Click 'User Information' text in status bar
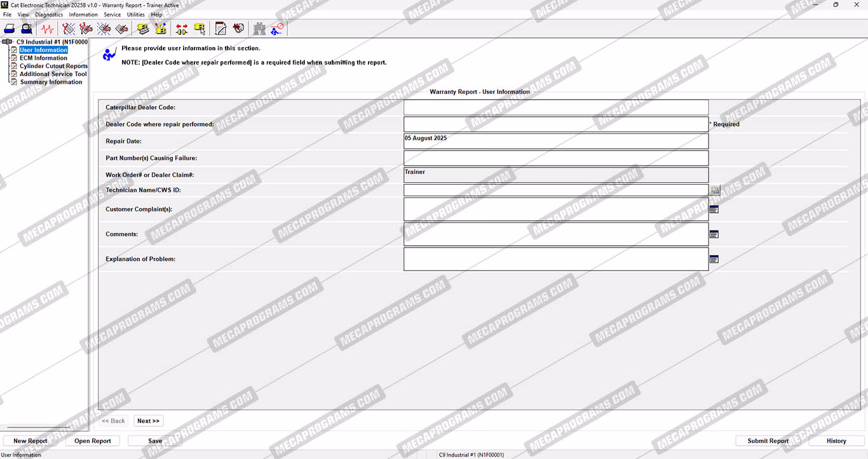This screenshot has width=868, height=459. click(x=21, y=455)
